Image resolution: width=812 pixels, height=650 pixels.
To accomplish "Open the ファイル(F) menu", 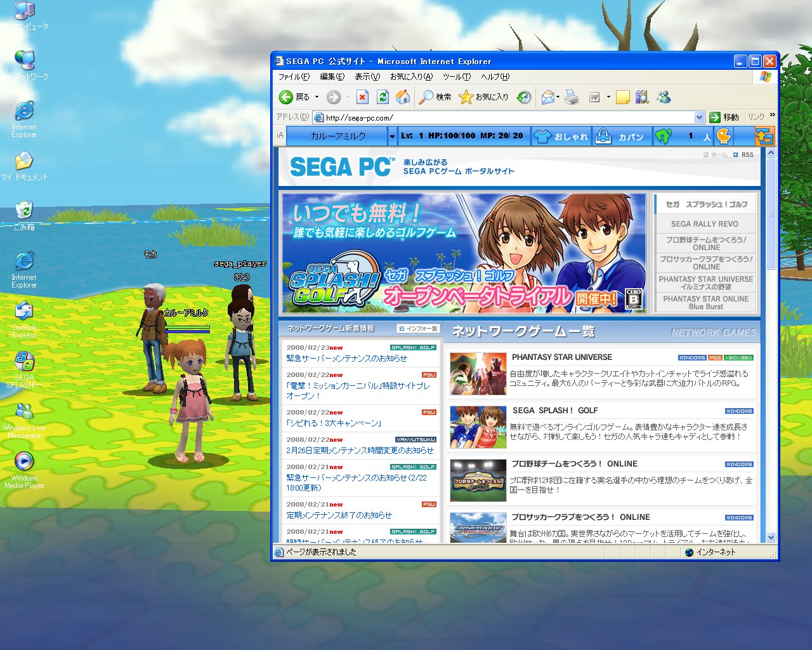I will [294, 77].
